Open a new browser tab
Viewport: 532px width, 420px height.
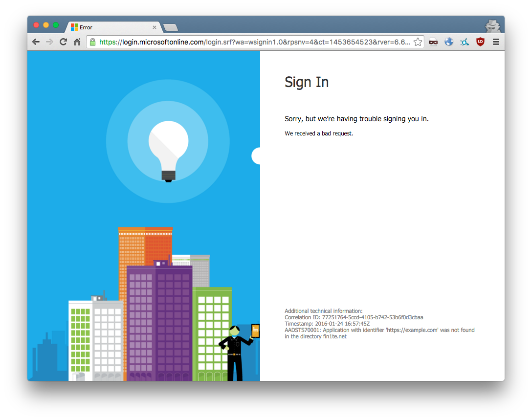[170, 27]
